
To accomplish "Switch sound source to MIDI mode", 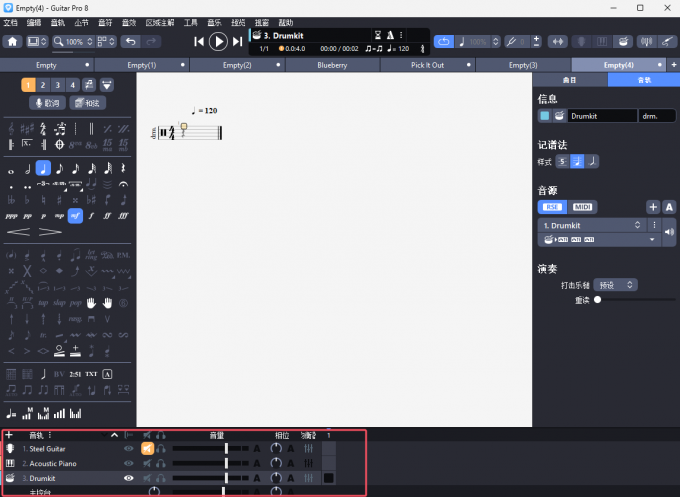I will (583, 207).
